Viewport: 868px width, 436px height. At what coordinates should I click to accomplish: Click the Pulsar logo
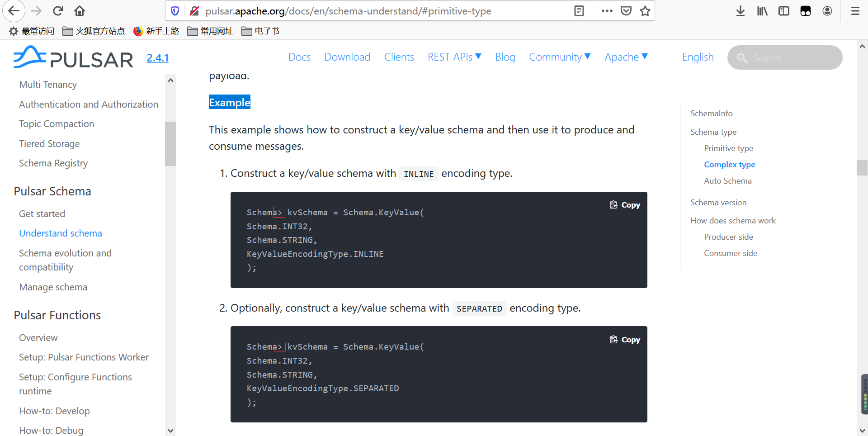(72, 57)
